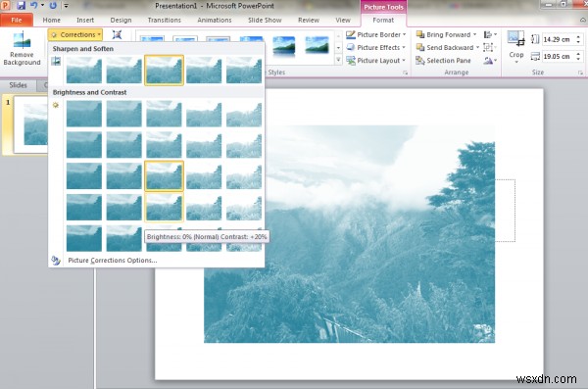Viewport: 588px width, 389px height.
Task: Select last Brightness and Contrast thumbnail, top row
Action: point(244,114)
